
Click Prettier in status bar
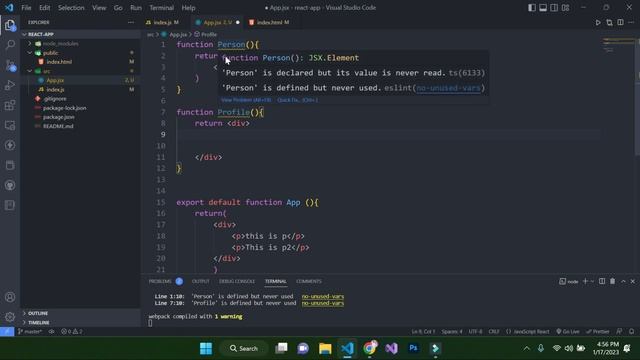coord(598,331)
